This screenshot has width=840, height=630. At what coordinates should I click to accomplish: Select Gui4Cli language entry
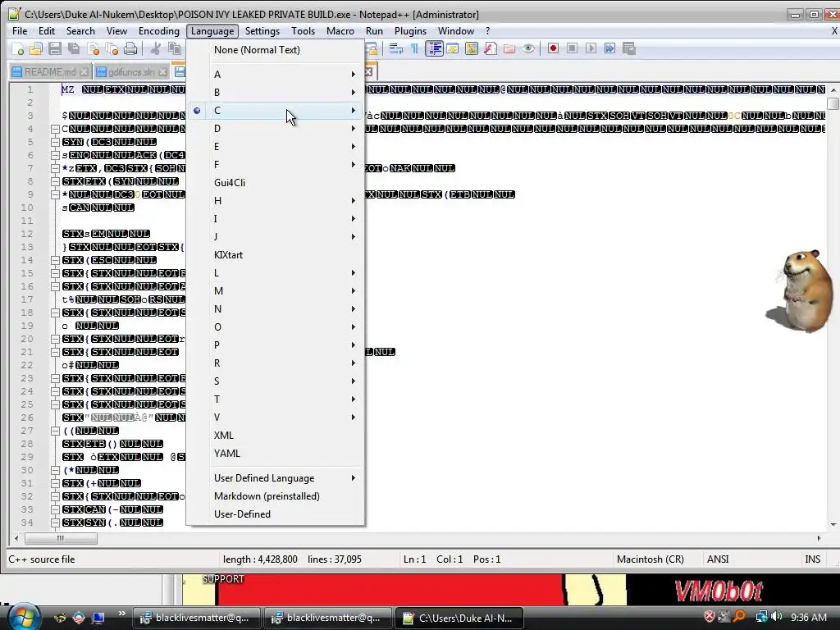click(x=276, y=183)
